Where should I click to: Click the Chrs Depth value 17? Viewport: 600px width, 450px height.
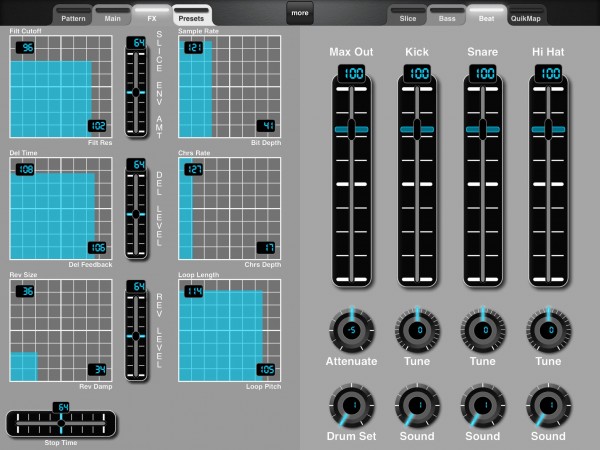[266, 248]
